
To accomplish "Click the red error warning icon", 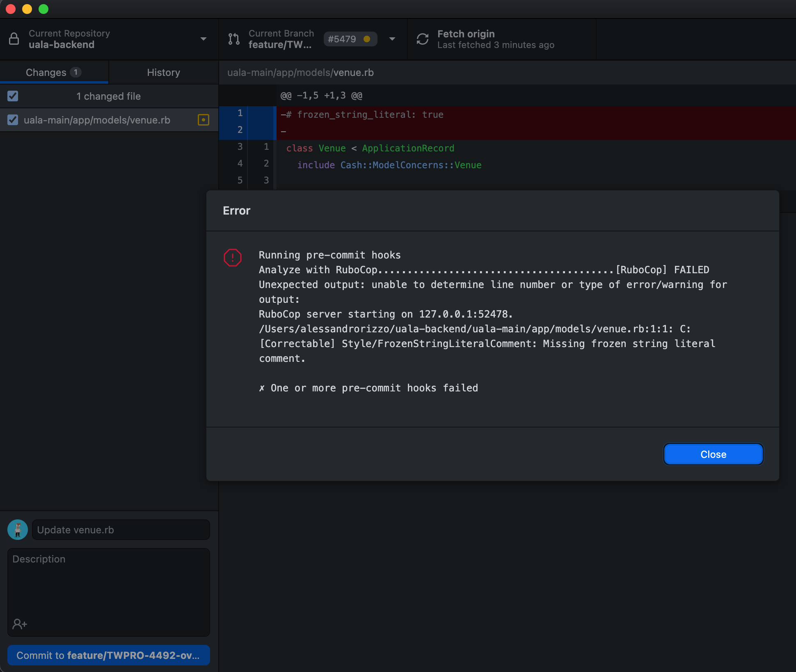I will click(x=233, y=258).
